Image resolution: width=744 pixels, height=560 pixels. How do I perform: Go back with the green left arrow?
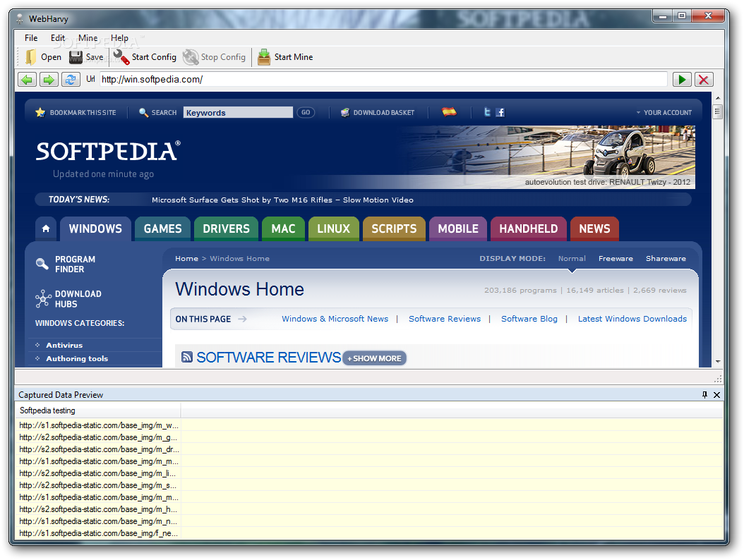point(27,79)
